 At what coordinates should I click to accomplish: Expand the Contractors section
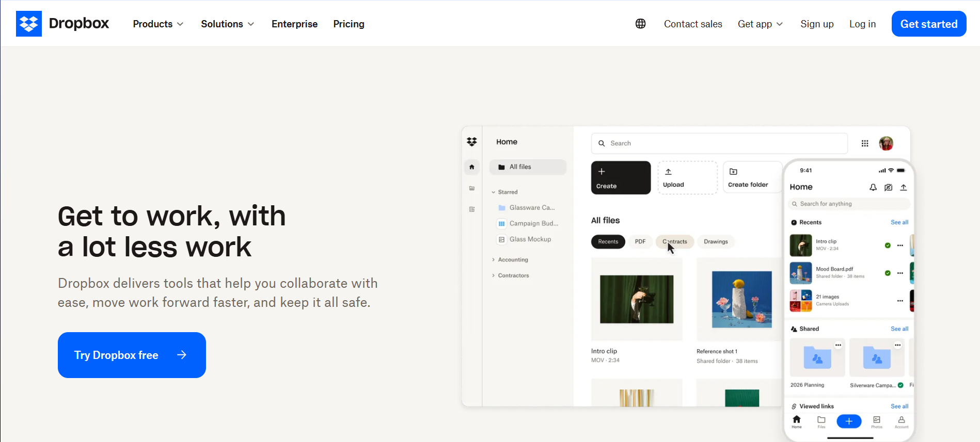[x=511, y=275]
